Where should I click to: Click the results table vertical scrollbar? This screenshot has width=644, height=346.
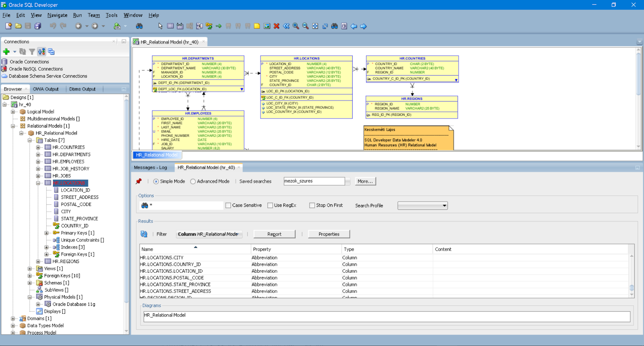pos(632,276)
